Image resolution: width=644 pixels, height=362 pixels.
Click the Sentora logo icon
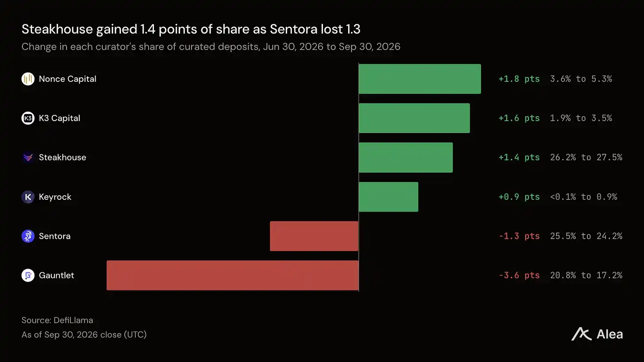pos(28,236)
